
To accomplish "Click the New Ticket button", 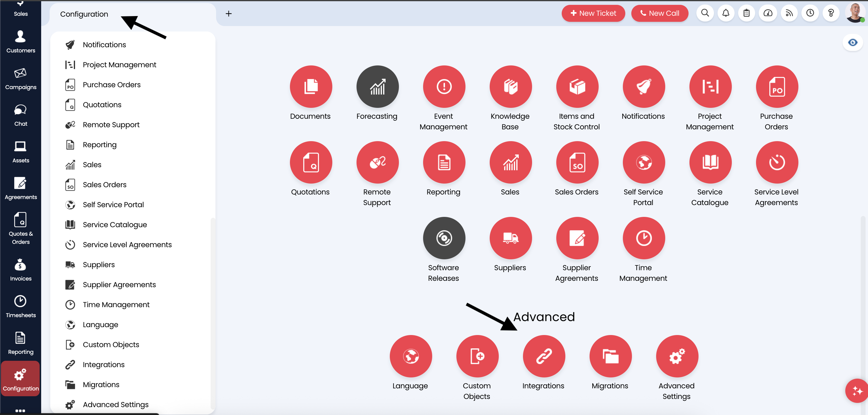I will pyautogui.click(x=593, y=13).
